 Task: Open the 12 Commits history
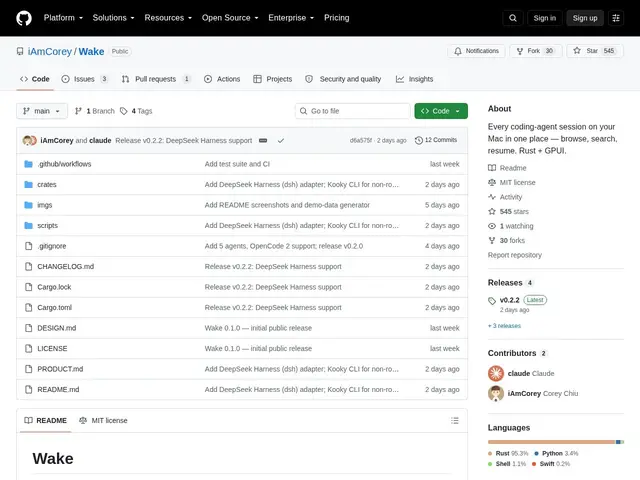[x=436, y=140]
